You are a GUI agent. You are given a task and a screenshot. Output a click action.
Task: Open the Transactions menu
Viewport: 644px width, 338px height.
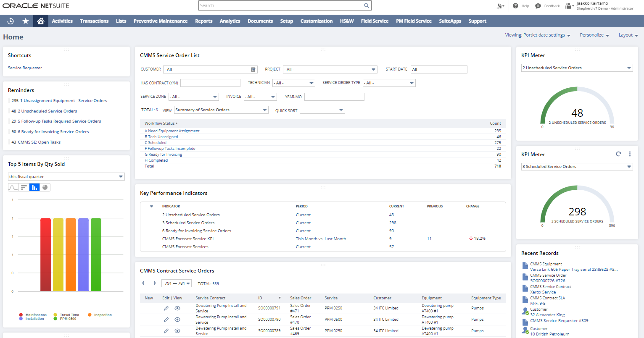[94, 21]
